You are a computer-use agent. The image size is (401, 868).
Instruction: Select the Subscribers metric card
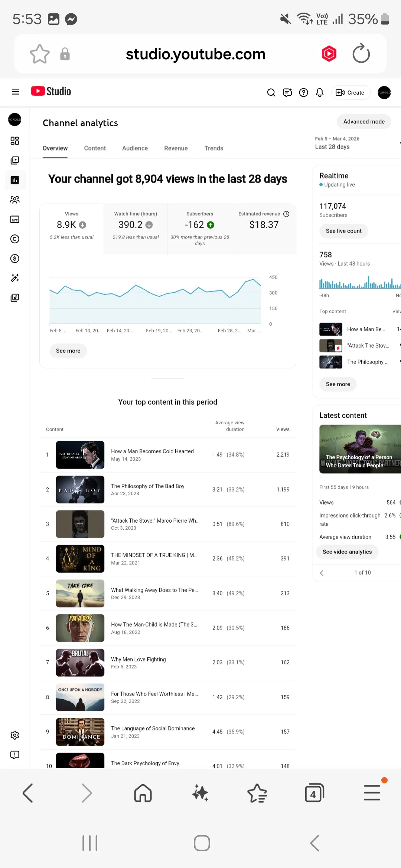click(200, 228)
